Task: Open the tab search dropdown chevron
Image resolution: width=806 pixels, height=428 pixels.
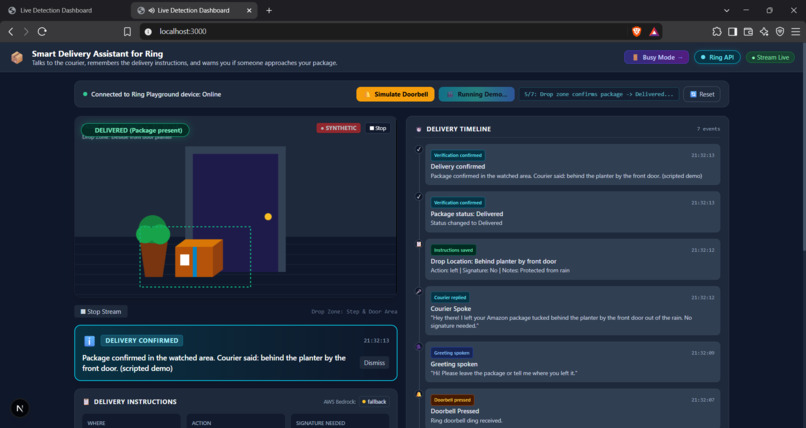Action: [x=726, y=10]
